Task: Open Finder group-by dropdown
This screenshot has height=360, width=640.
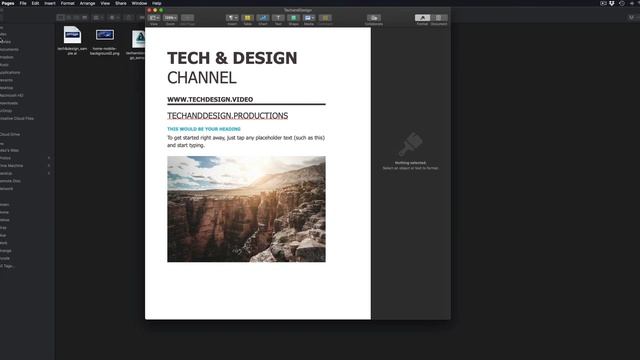Action: click(98, 18)
